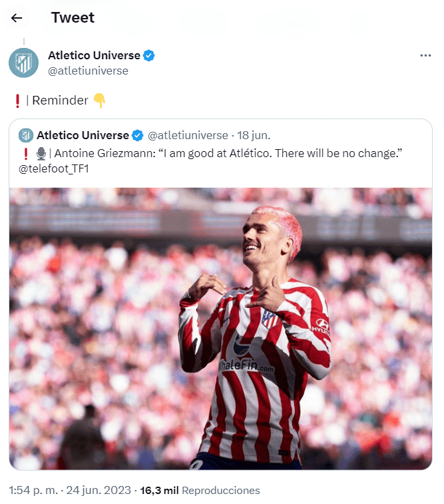Open the large Atletico Universe profile avatar
Screen dimensions: 444x504
(23, 63)
